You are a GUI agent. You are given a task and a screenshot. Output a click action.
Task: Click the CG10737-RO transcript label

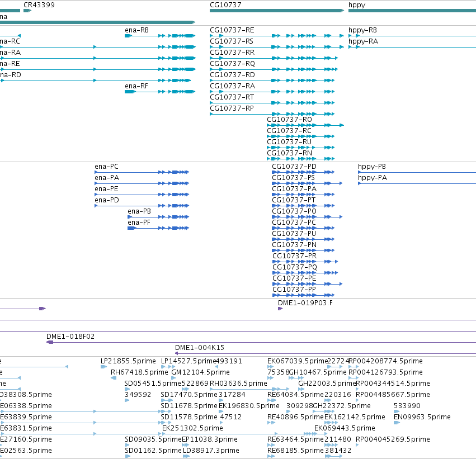[289, 120]
